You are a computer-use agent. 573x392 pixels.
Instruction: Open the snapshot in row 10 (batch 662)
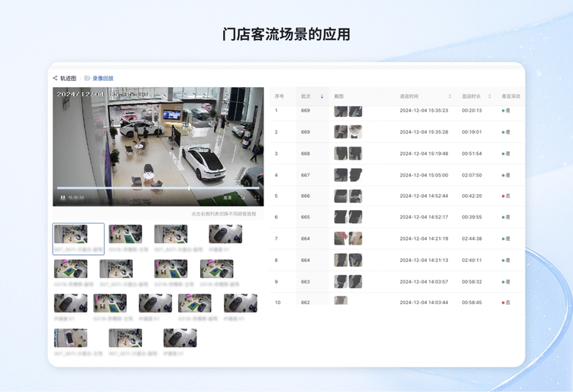point(341,300)
